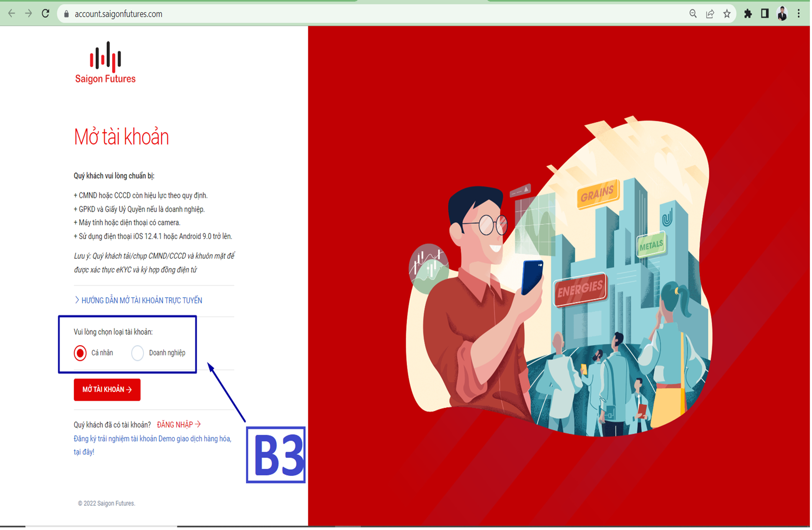The width and height of the screenshot is (812, 530).
Task: Select the Doanh nghiệp account type
Action: pyautogui.click(x=137, y=353)
